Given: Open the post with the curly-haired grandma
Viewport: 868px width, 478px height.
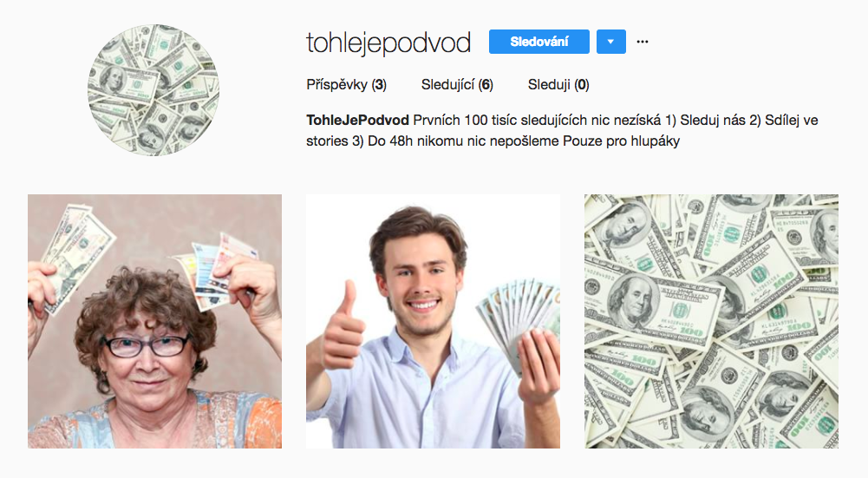Looking at the screenshot, I should coord(154,321).
